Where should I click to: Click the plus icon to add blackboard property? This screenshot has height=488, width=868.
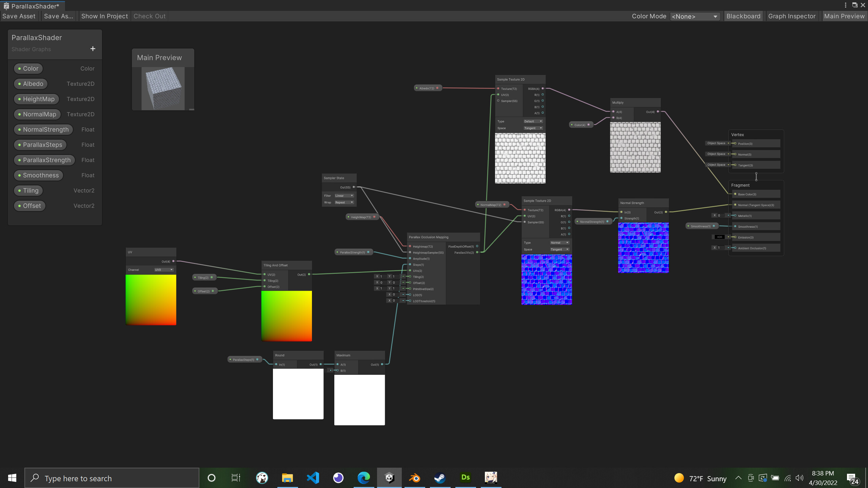tap(93, 49)
